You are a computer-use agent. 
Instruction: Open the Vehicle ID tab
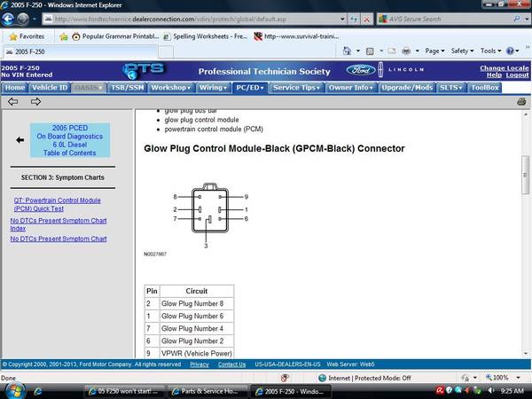point(50,88)
